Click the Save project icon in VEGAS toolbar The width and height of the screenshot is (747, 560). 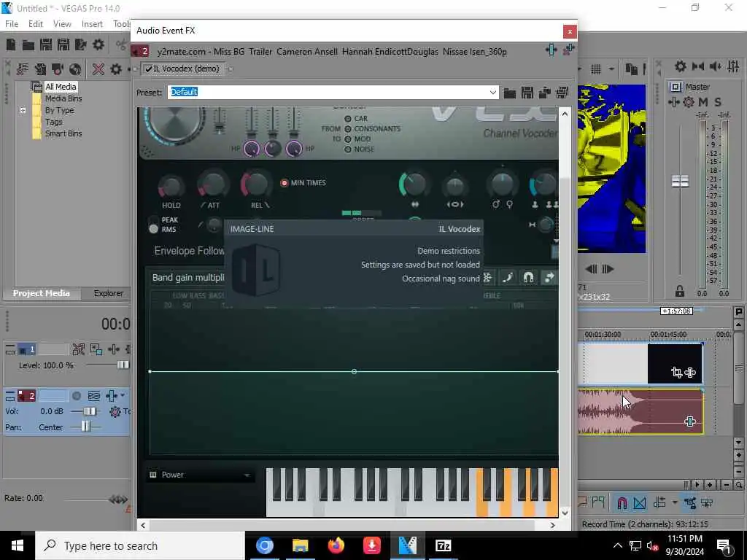point(46,44)
